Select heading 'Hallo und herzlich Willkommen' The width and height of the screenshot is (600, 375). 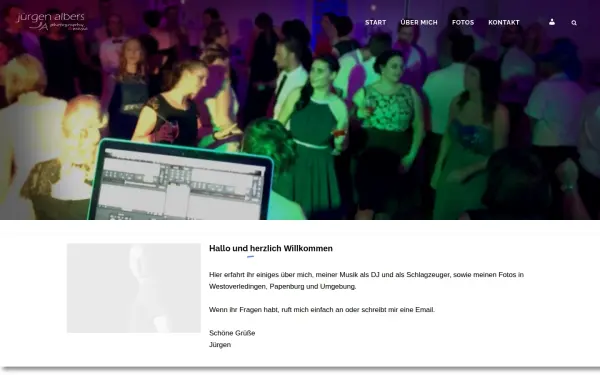[271, 248]
